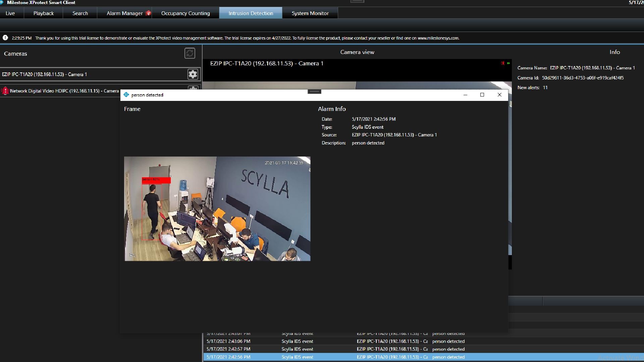The height and width of the screenshot is (362, 644).
Task: Click the alarm frame snapshot image
Action: click(x=217, y=208)
